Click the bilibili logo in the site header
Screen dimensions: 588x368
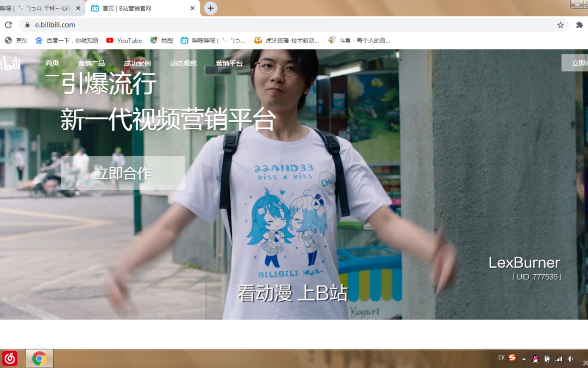click(10, 63)
